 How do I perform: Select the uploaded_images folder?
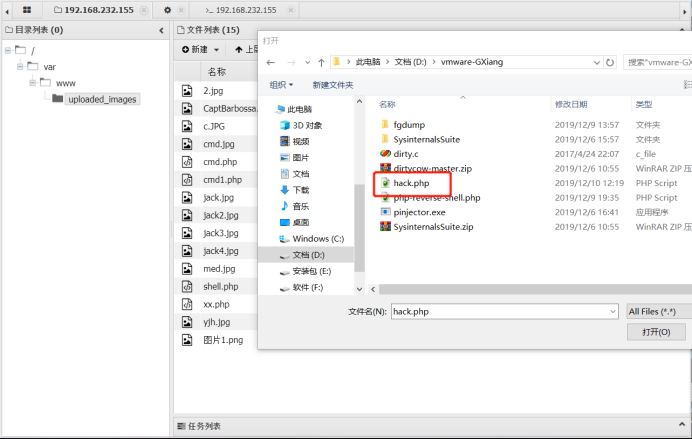(102, 99)
